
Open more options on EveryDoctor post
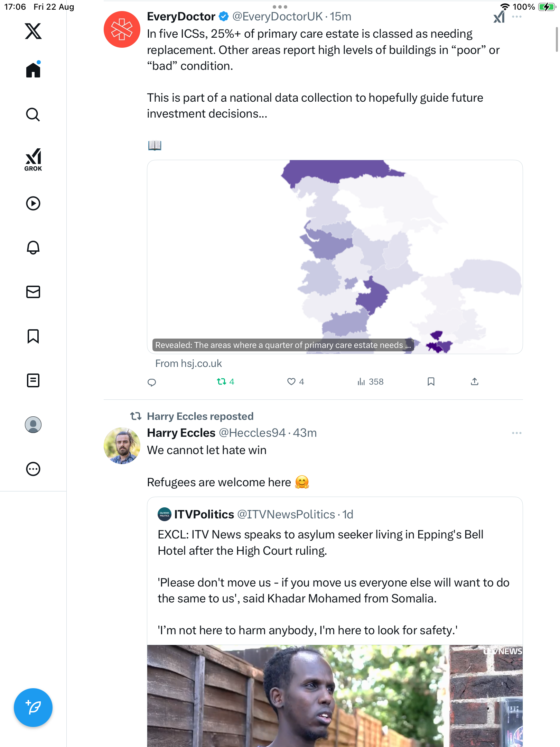pyautogui.click(x=517, y=17)
